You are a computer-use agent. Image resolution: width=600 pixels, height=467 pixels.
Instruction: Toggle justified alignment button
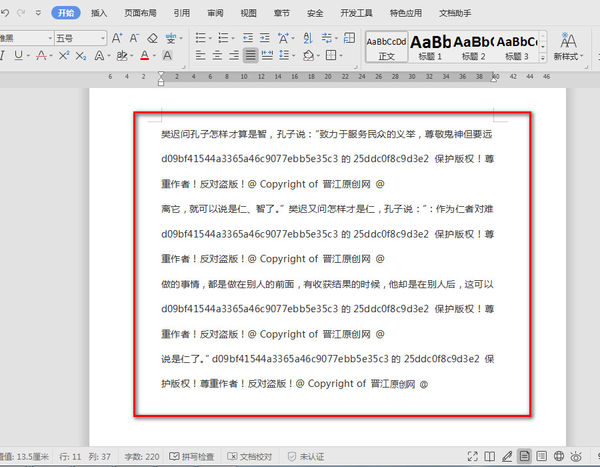(x=250, y=56)
